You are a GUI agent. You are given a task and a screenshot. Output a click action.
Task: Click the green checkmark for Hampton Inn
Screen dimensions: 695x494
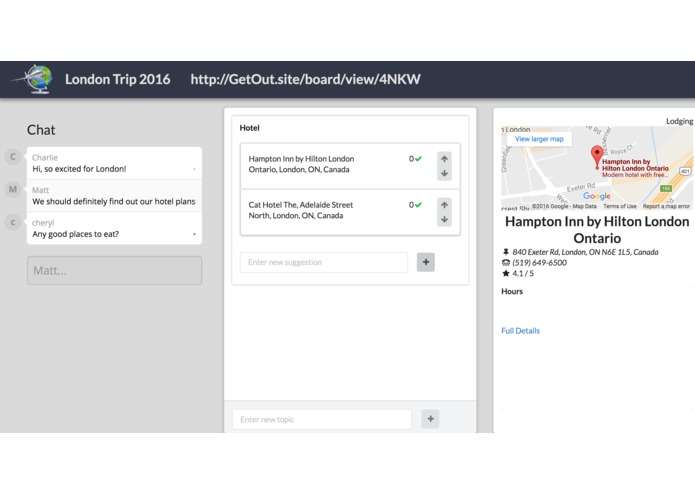[418, 159]
